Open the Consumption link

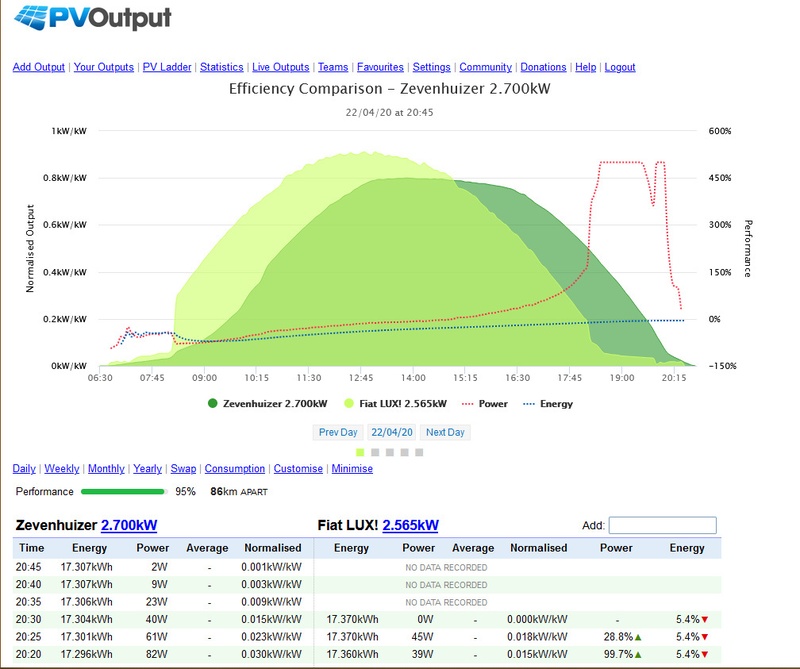click(x=235, y=468)
